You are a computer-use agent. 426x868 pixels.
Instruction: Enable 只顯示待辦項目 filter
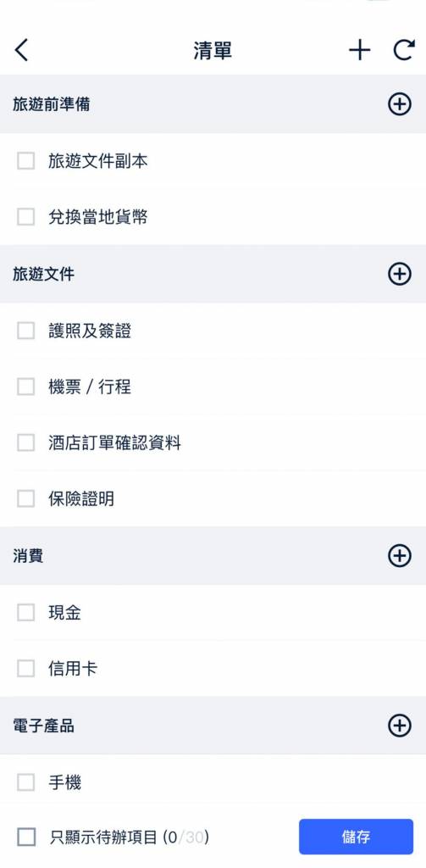click(26, 837)
